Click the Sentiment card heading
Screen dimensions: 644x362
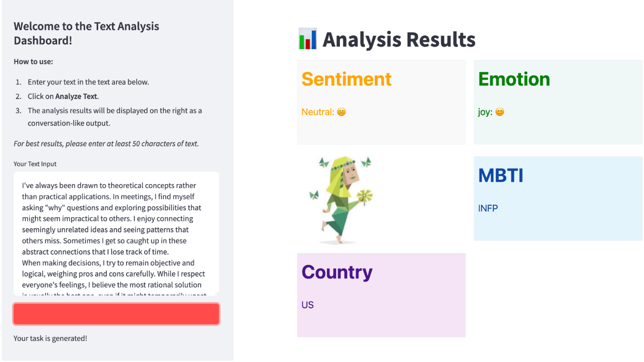click(346, 79)
